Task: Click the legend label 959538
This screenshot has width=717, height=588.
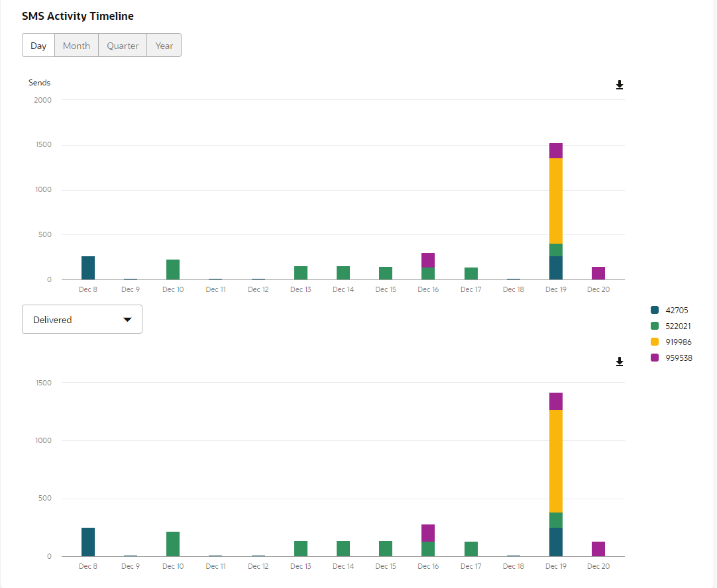Action: 679,358
